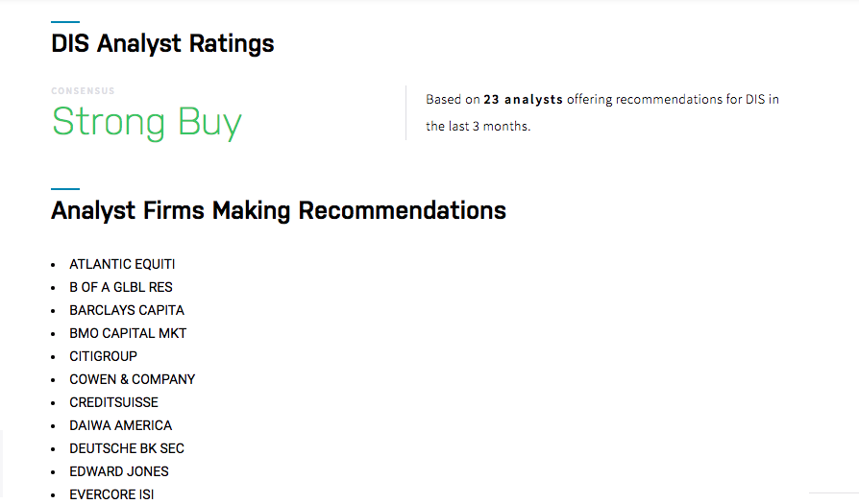
Task: Click the Analyst Firms Making Recommendations heading
Action: click(x=278, y=210)
